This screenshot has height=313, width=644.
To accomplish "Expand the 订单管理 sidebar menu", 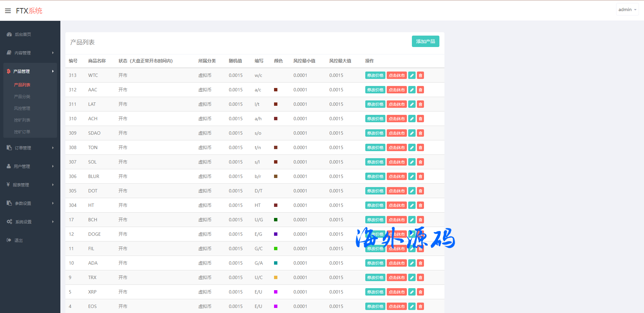I will tap(30, 148).
